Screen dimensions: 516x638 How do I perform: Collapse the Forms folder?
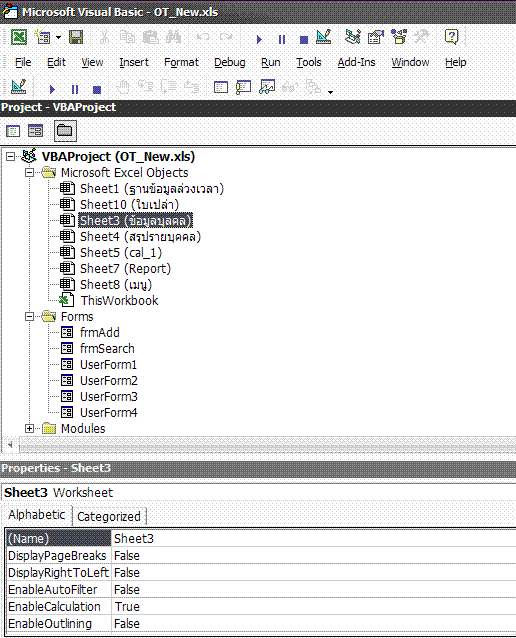click(29, 316)
